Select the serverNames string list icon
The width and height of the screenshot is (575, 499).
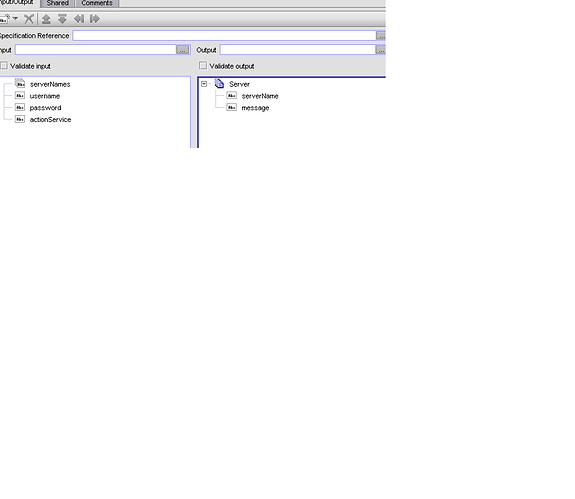[20, 84]
